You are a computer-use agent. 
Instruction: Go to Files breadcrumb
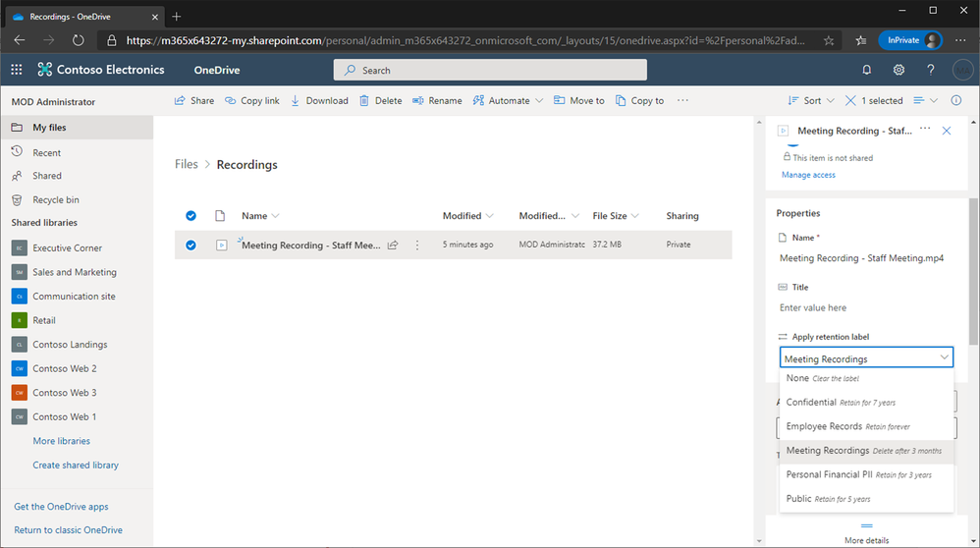point(187,164)
